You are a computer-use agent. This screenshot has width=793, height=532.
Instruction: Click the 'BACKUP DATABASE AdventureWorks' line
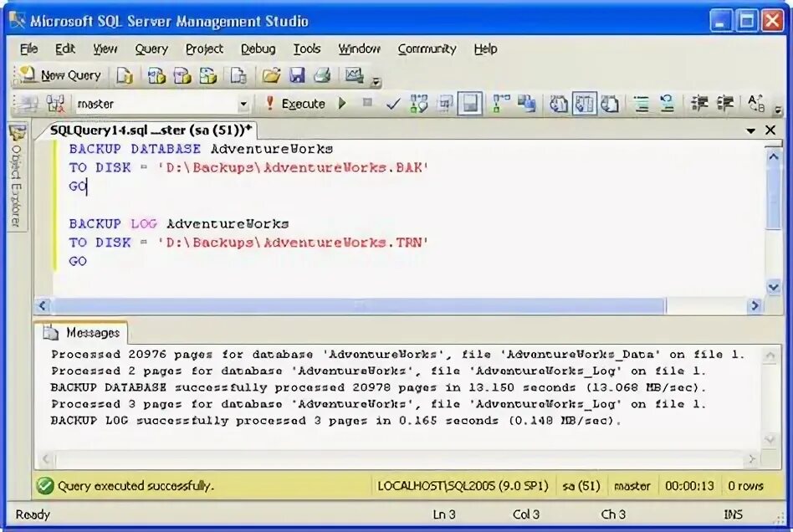coord(201,149)
